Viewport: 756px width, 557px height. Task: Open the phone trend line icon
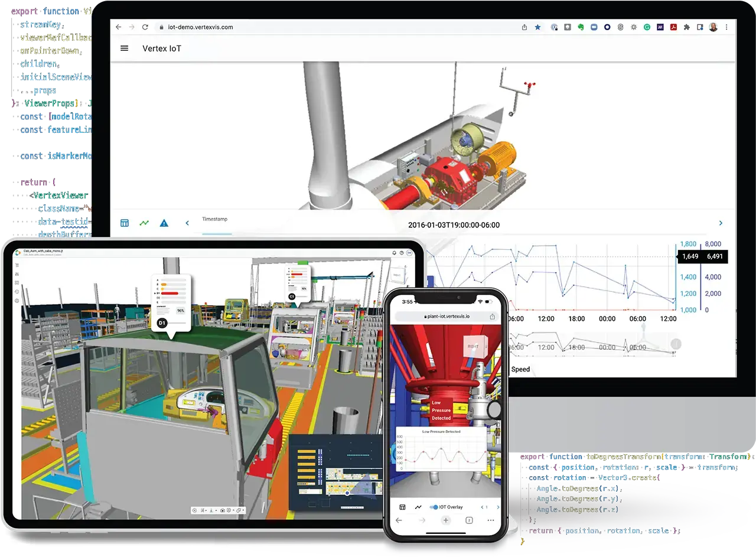point(418,507)
